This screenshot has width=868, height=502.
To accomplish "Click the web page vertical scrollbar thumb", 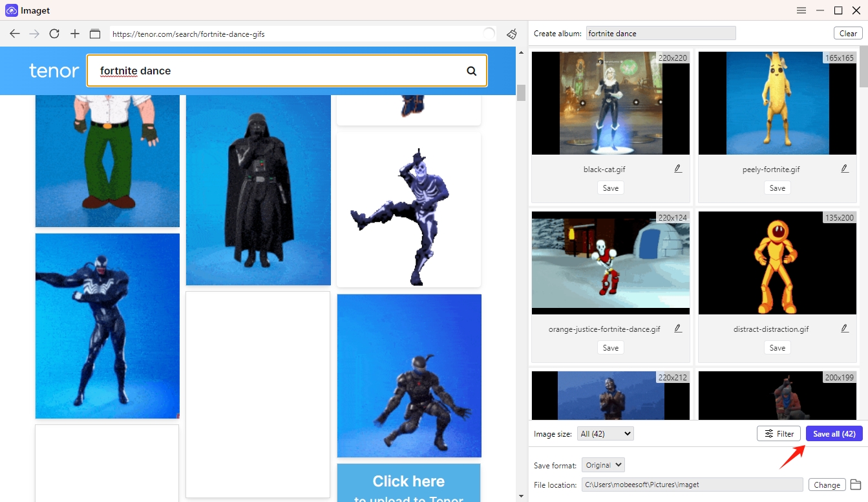I will tap(521, 93).
